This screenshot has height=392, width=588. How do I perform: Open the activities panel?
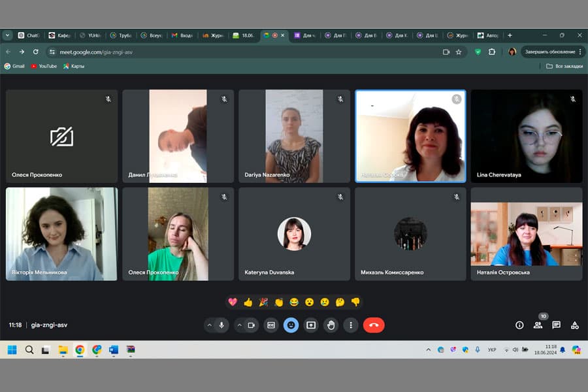pos(574,325)
